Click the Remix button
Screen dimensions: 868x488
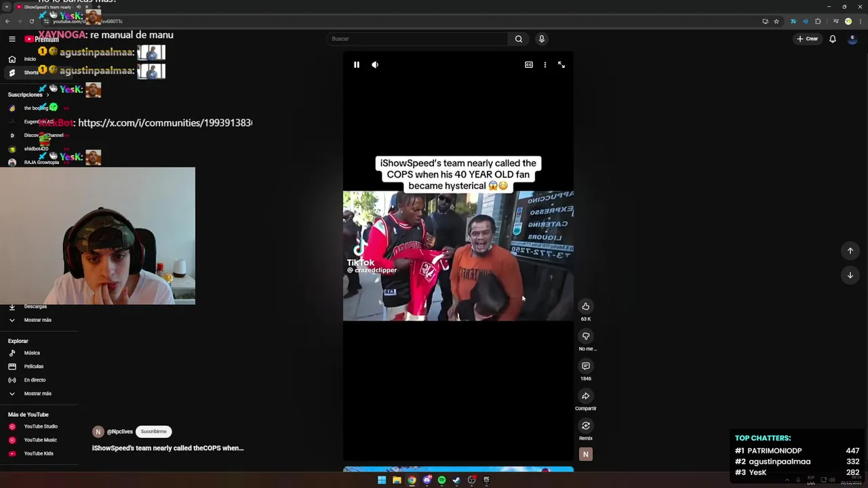[586, 426]
